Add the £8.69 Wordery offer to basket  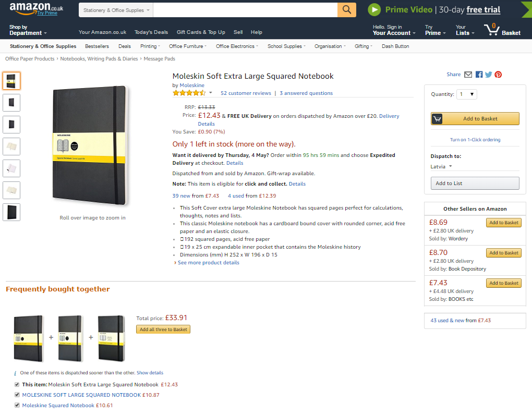click(x=504, y=223)
